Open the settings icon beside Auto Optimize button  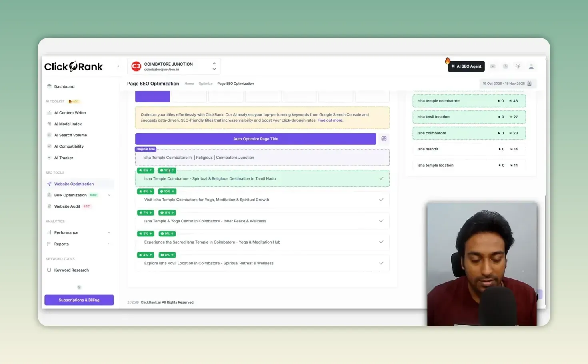coord(384,139)
